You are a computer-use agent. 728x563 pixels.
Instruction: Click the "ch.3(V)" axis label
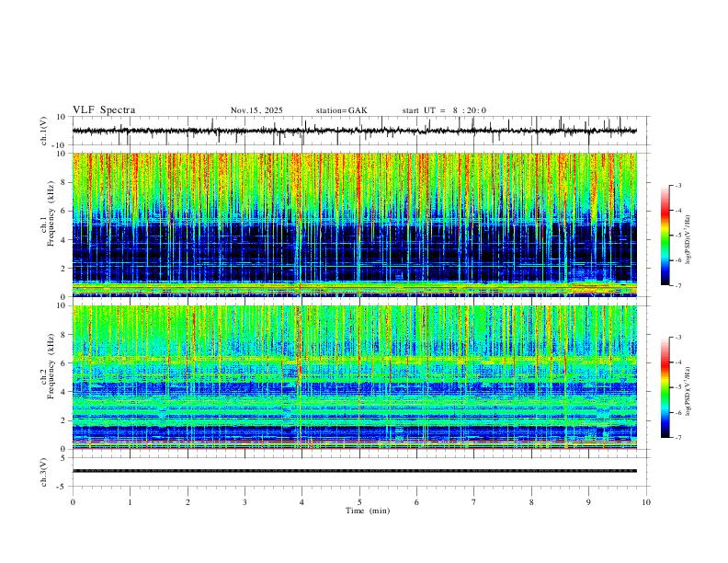44,472
